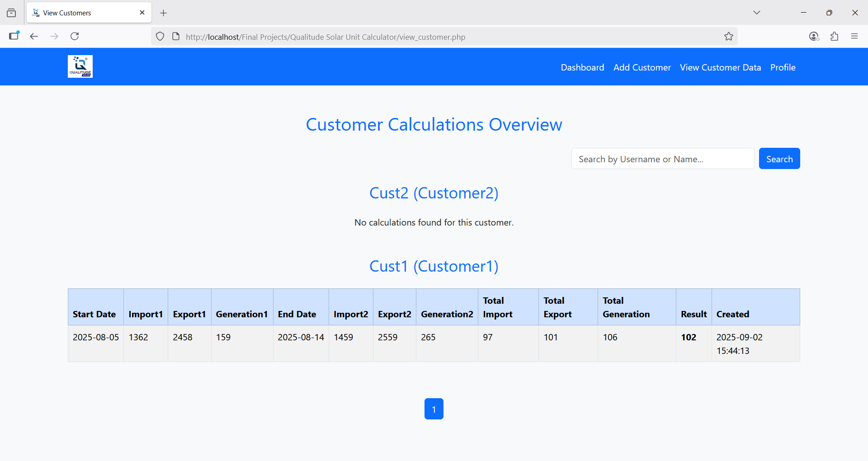Bookmark this page with star icon
The height and width of the screenshot is (461, 868).
pos(728,37)
